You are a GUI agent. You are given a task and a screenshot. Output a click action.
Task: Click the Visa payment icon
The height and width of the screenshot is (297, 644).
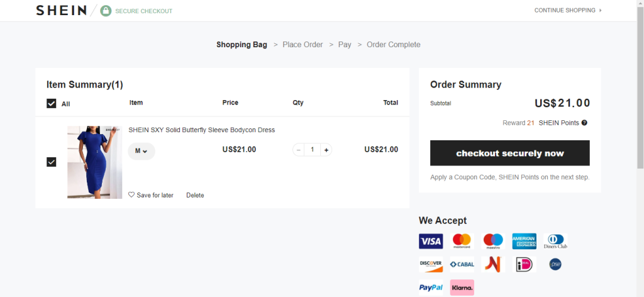click(431, 241)
